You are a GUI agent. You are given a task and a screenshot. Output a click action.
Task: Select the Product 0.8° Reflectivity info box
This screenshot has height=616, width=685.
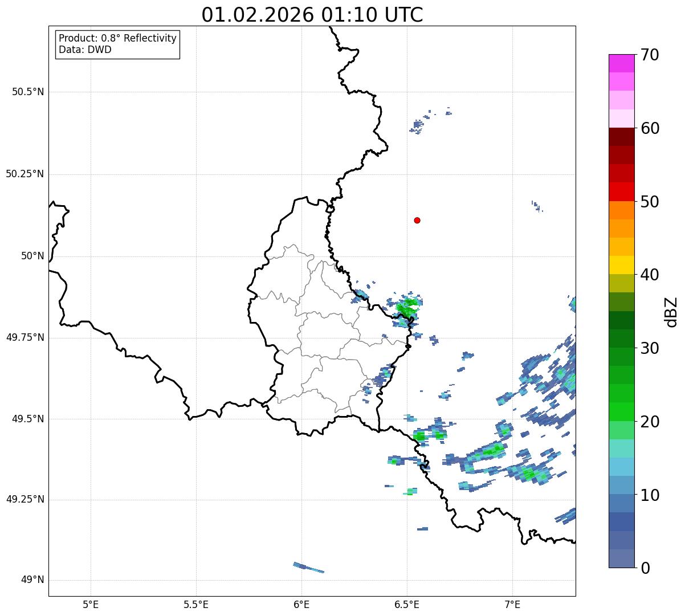pyautogui.click(x=117, y=44)
